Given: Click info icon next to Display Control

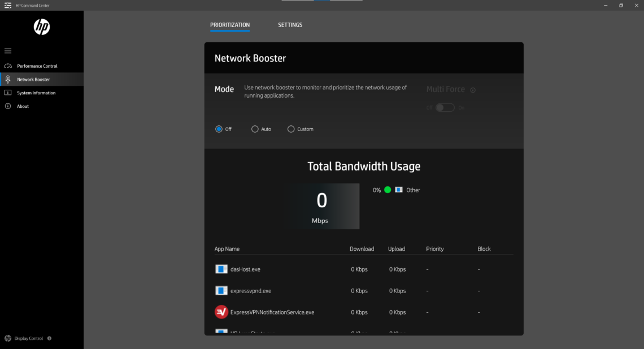Looking at the screenshot, I should click(50, 339).
